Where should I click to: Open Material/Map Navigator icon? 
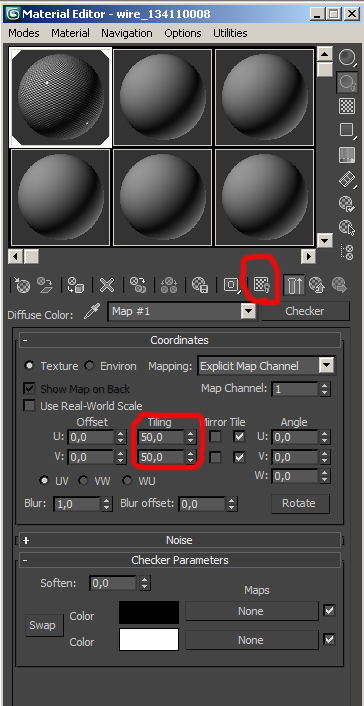point(347,252)
